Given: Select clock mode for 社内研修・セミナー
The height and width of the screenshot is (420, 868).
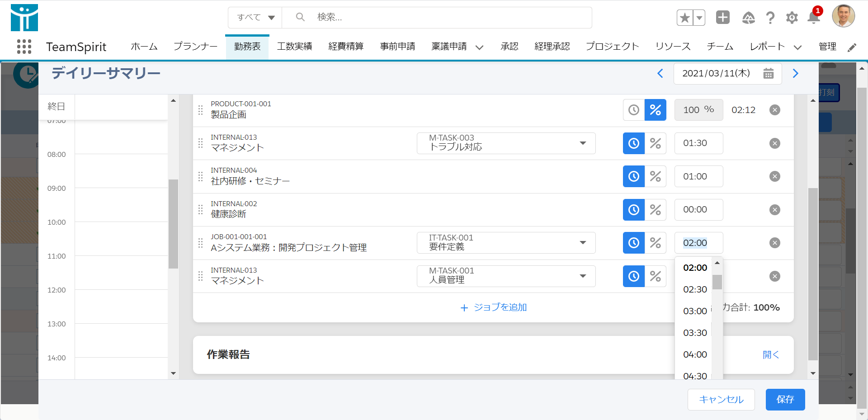Looking at the screenshot, I should tap(634, 176).
